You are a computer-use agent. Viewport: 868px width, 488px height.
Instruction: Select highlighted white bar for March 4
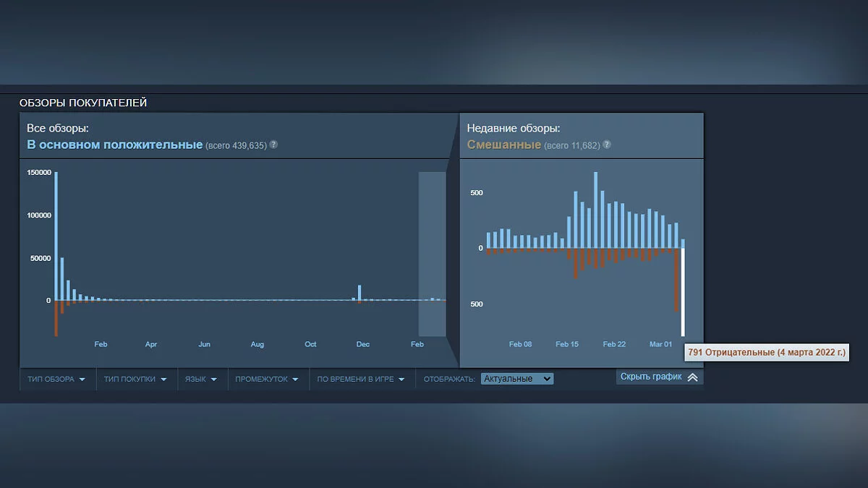tap(683, 293)
